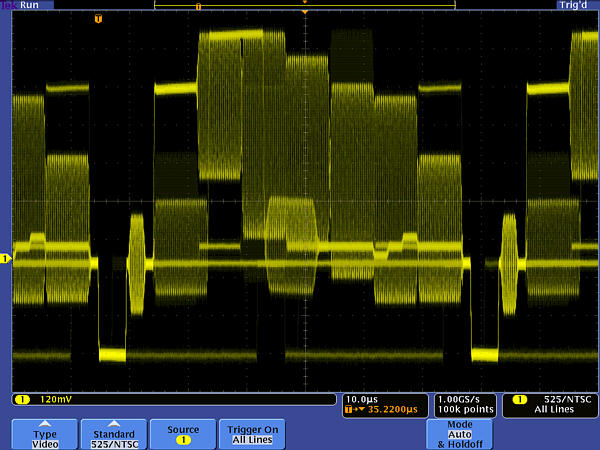600x450 pixels.
Task: Expand the Standard 525/NTSC menu
Action: (x=111, y=433)
